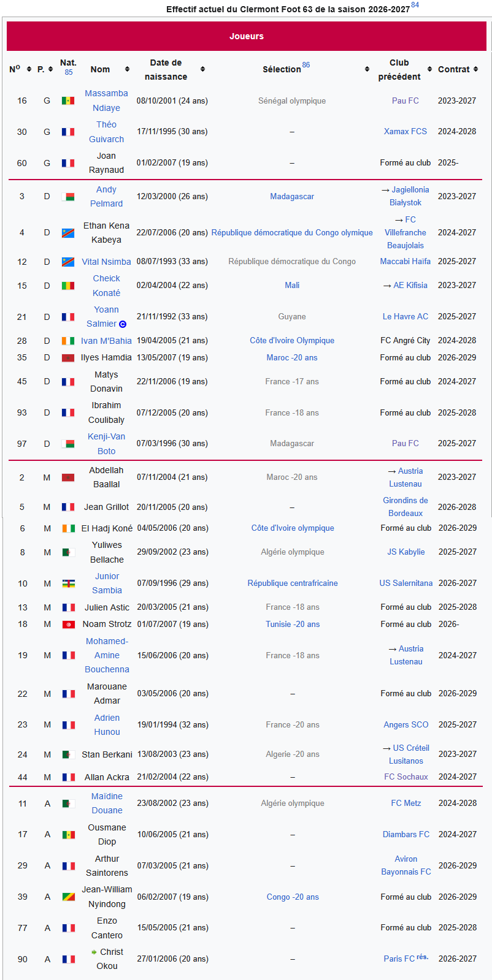
Task: Click Senegal flag beside Ousmane Diop
Action: (69, 835)
